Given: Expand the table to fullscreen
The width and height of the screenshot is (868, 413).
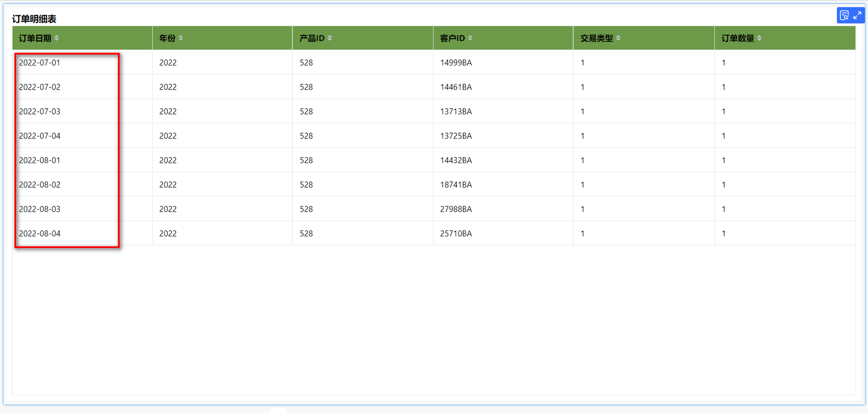Looking at the screenshot, I should coord(858,16).
